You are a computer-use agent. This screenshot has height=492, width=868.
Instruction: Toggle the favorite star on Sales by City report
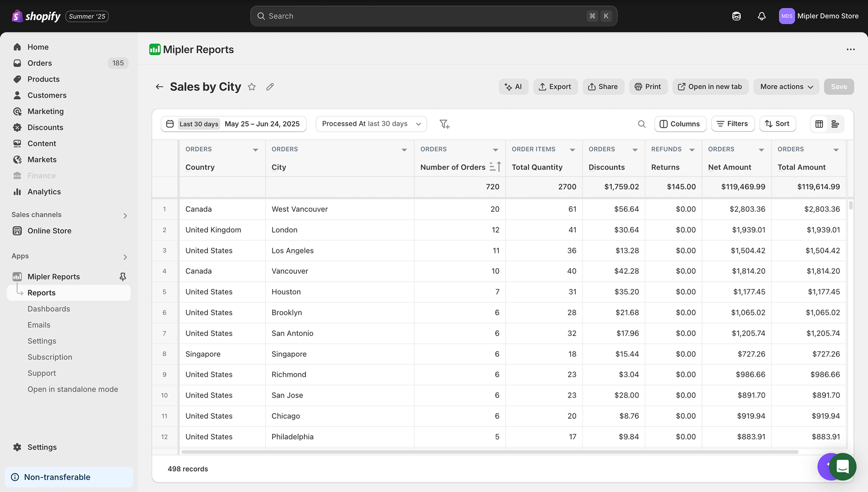tap(252, 87)
